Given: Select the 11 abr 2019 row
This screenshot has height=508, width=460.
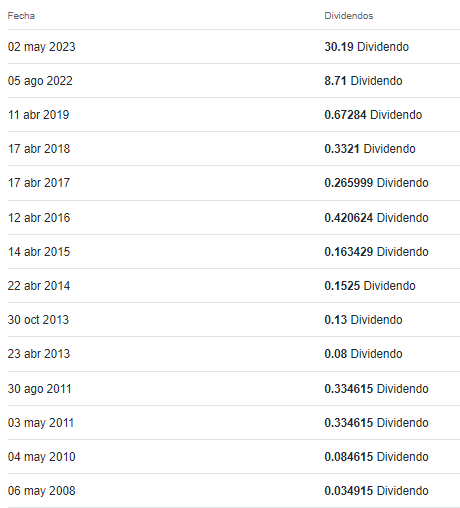Looking at the screenshot, I should (234, 115).
